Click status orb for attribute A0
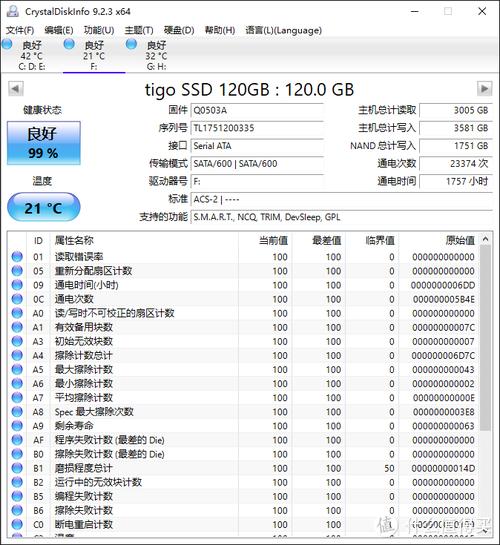The width and height of the screenshot is (500, 545). 17,313
